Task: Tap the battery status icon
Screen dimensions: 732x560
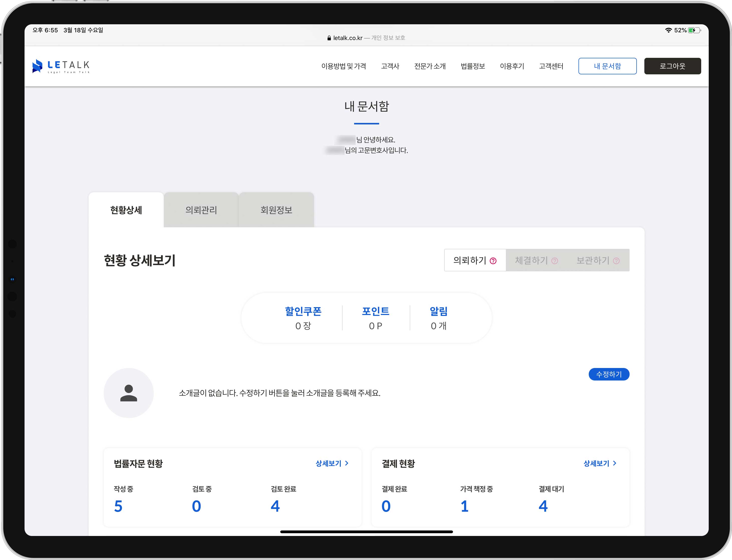Action: (x=695, y=30)
